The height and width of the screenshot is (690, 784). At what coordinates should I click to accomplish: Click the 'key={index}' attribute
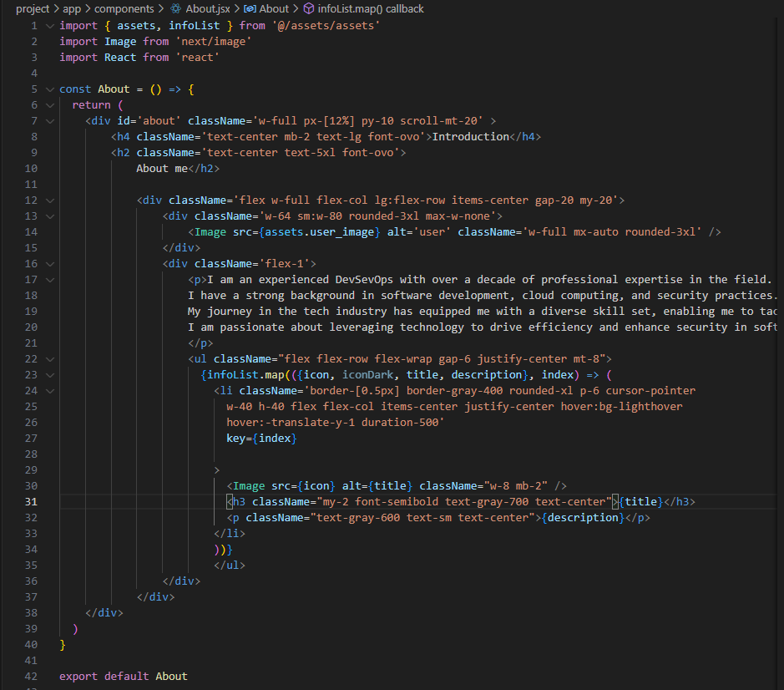point(261,439)
